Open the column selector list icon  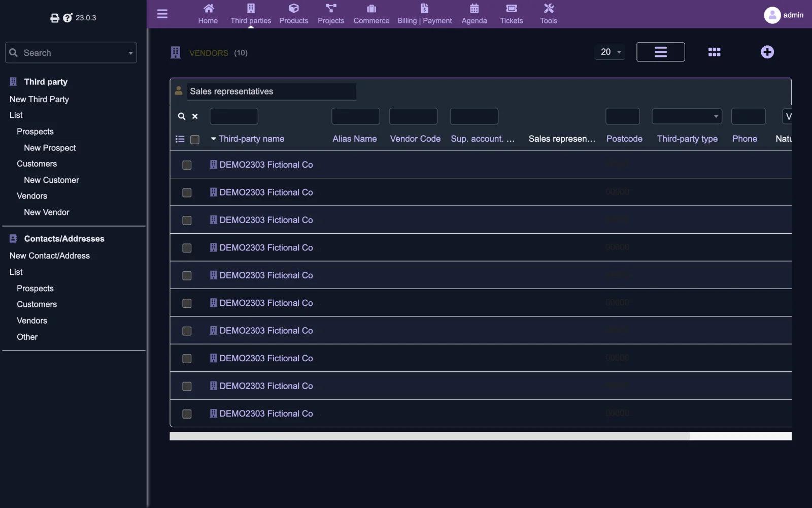click(180, 139)
